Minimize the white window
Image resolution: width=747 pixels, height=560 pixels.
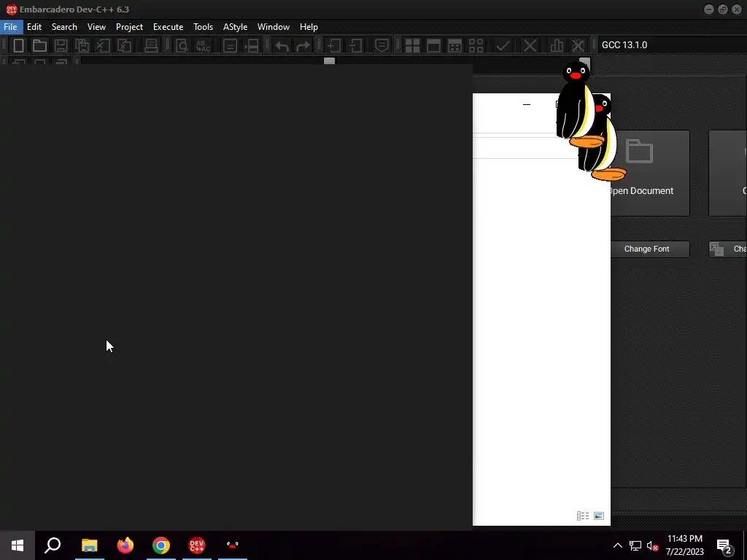pos(527,104)
